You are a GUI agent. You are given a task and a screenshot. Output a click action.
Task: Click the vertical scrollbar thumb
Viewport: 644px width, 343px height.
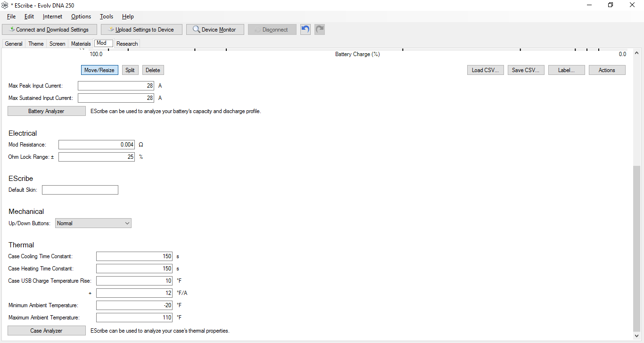[x=636, y=247]
